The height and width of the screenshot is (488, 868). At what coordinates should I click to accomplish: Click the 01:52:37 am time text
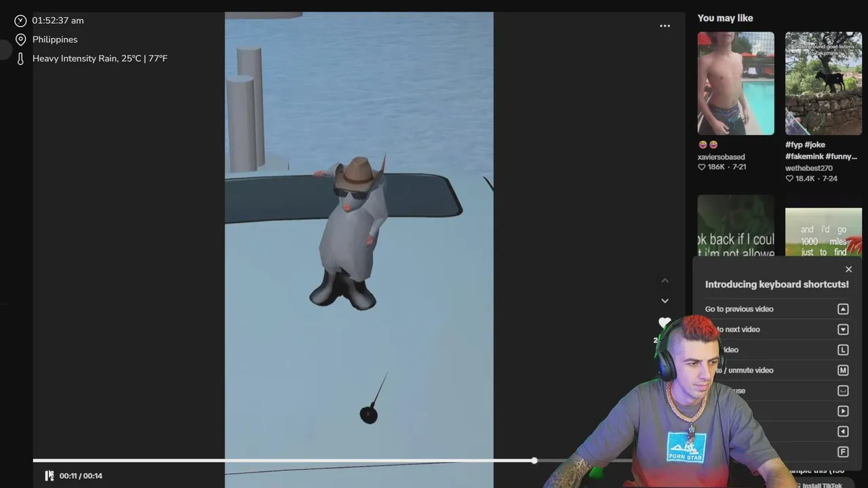tap(58, 20)
